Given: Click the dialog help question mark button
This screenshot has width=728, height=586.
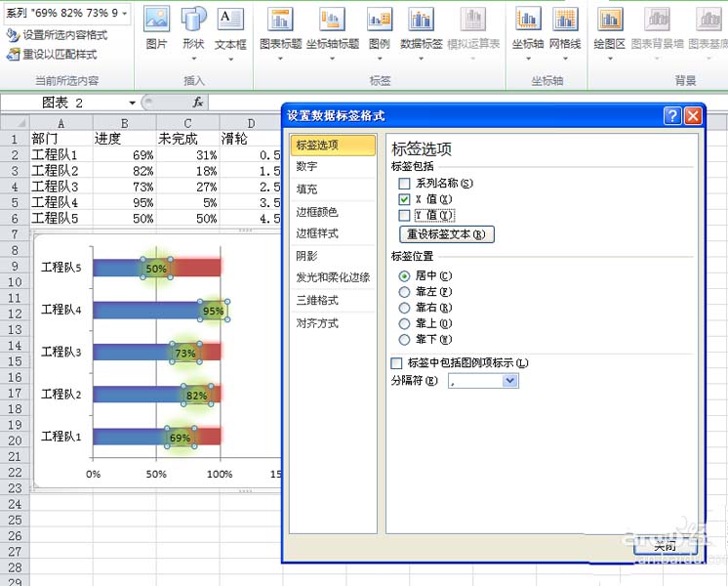Looking at the screenshot, I should pos(672,115).
